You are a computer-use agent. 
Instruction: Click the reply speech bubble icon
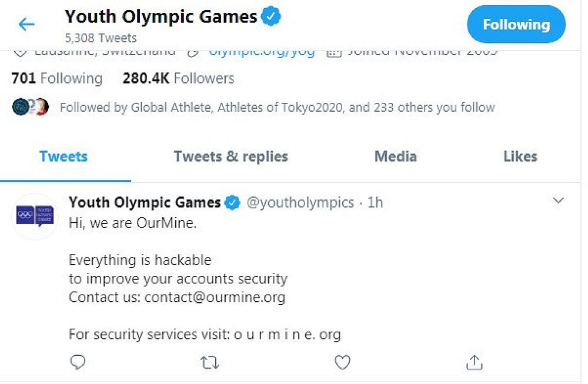click(x=78, y=362)
